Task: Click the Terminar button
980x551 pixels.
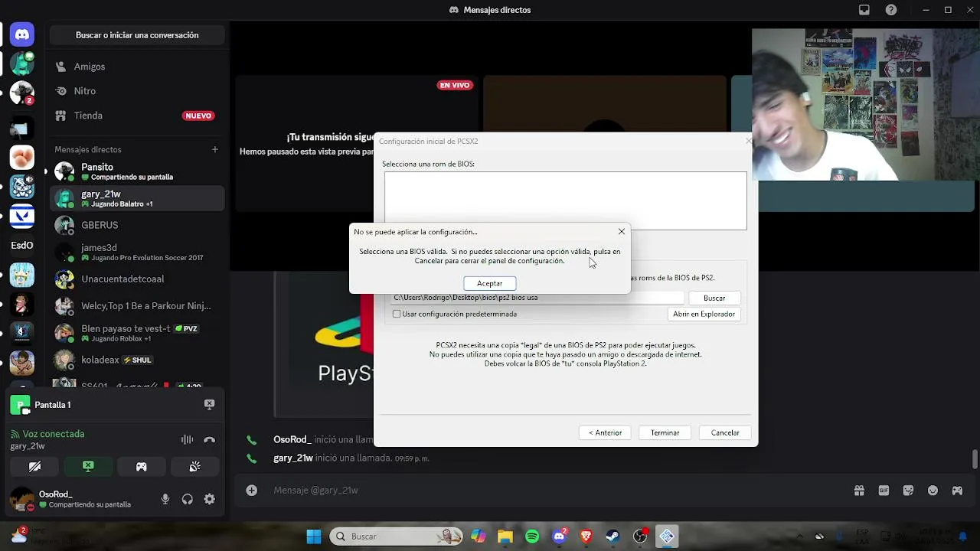Action: click(665, 432)
